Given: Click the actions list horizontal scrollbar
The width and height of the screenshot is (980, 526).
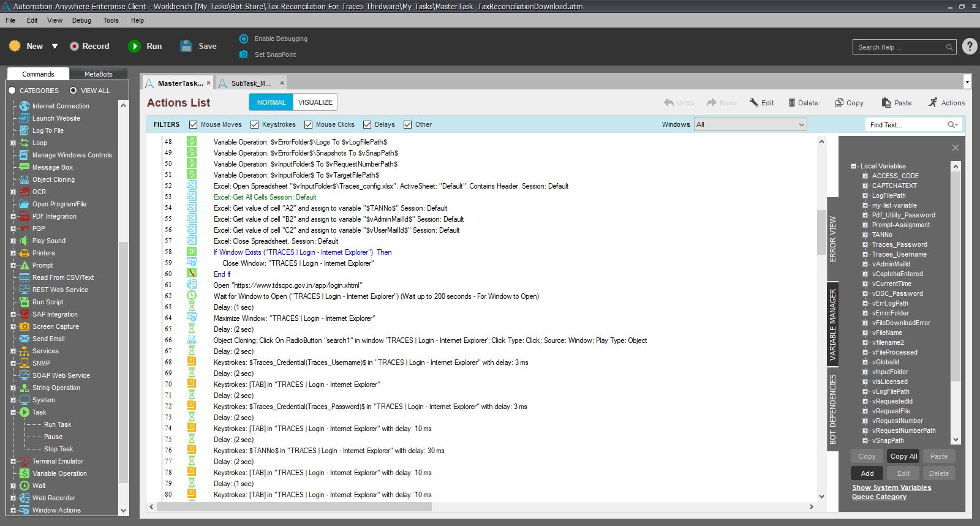Looking at the screenshot, I should click(x=294, y=507).
